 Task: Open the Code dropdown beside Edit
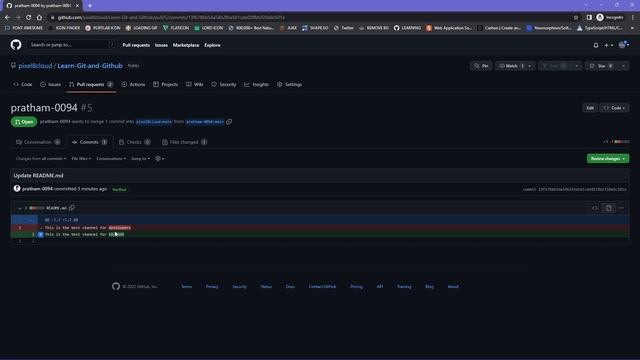coord(614,108)
